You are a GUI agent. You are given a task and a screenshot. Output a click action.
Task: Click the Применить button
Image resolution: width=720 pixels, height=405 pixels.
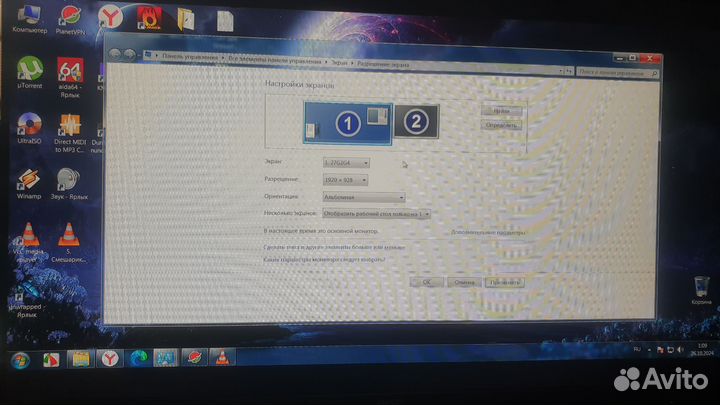point(503,282)
